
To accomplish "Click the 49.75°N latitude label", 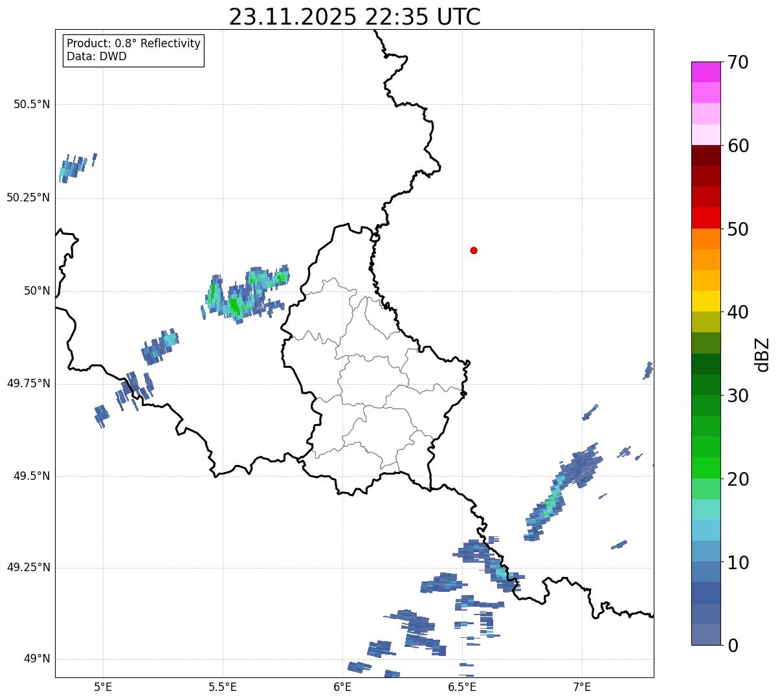I will coord(28,383).
